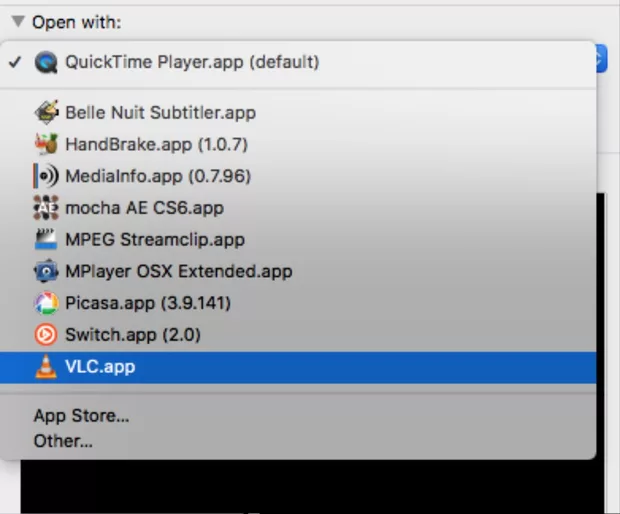The image size is (620, 514).
Task: Click the HandBrake app icon
Action: 46,144
